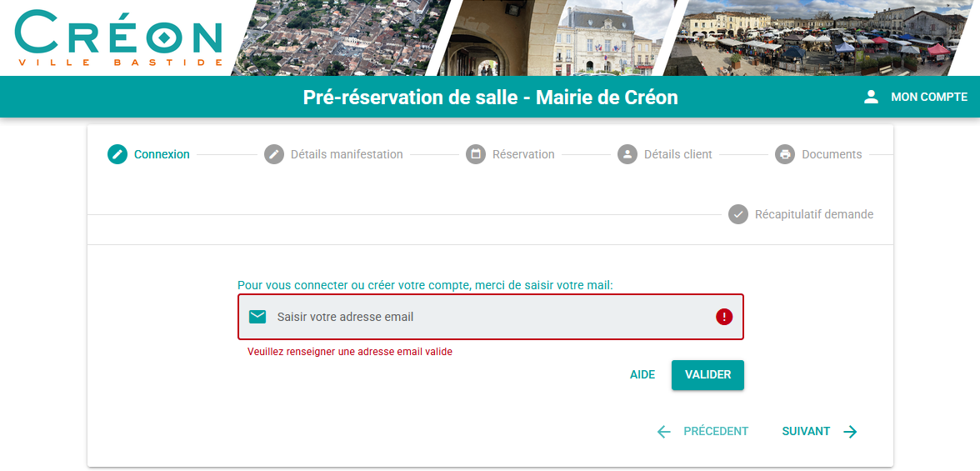Select the Réservation step label
This screenshot has height=471, width=980.
pos(523,154)
